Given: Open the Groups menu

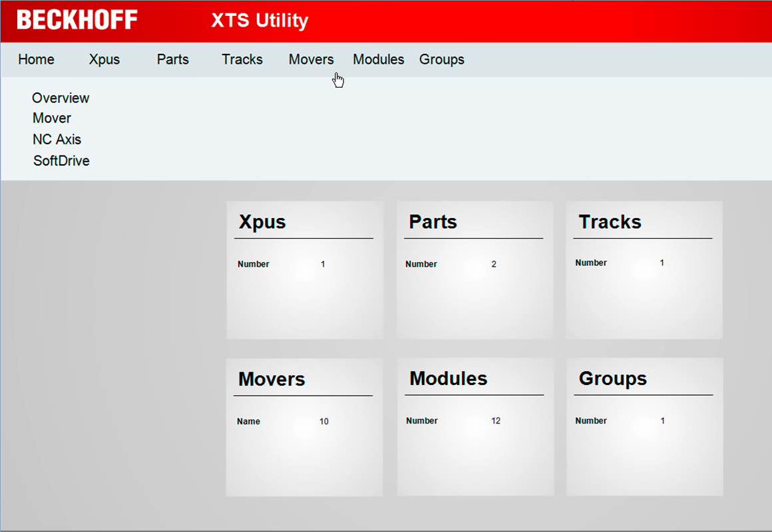Looking at the screenshot, I should click(x=441, y=59).
